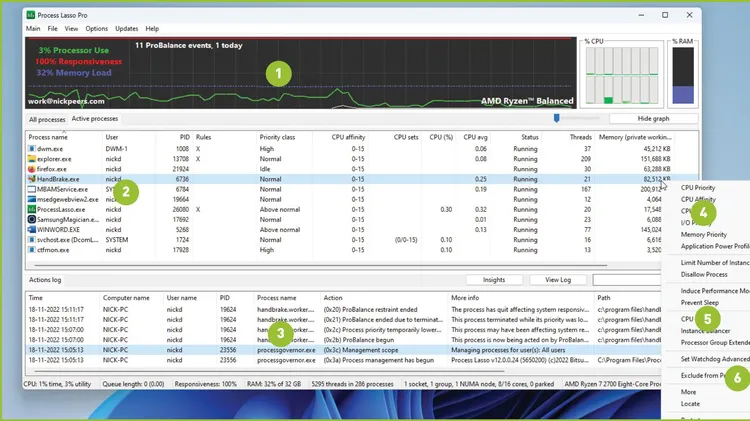Click 'Responsiveness: 100%' status bar entry
750x421 pixels.
(205, 384)
